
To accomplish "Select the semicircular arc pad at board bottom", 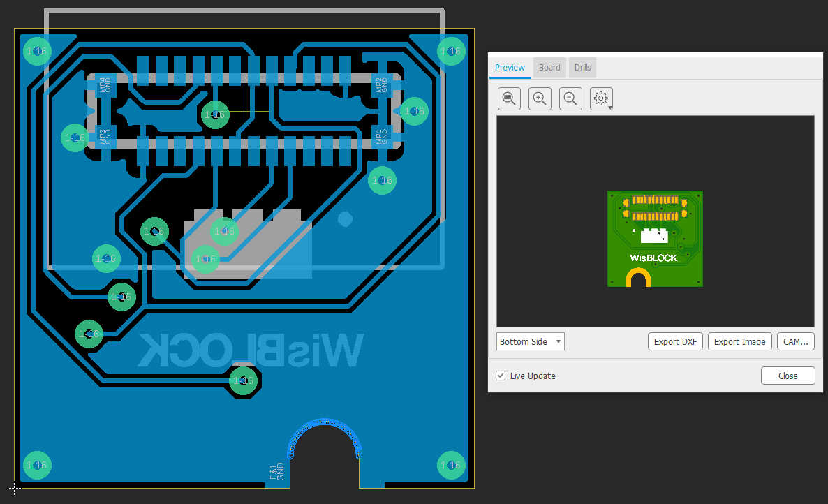I will pyautogui.click(x=325, y=438).
